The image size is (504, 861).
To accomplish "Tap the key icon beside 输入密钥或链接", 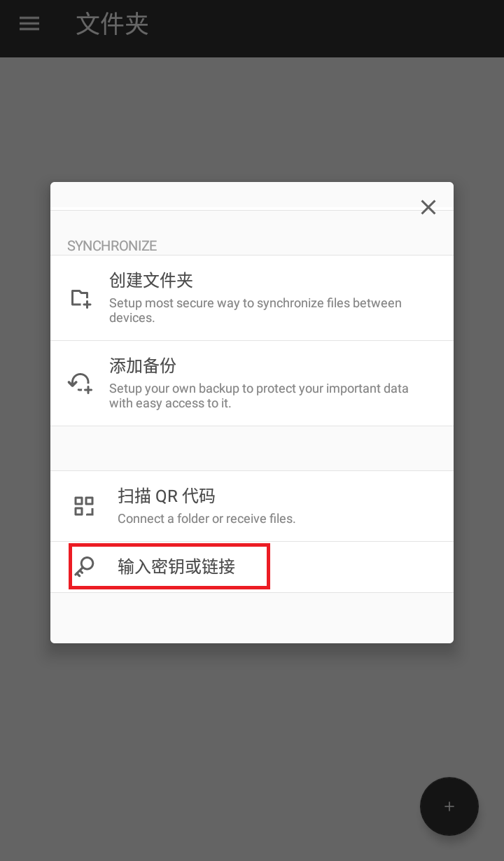I will 84,567.
